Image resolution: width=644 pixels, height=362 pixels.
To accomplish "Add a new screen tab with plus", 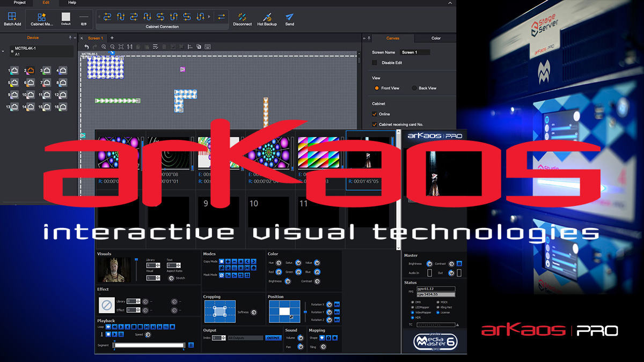I will coord(112,38).
